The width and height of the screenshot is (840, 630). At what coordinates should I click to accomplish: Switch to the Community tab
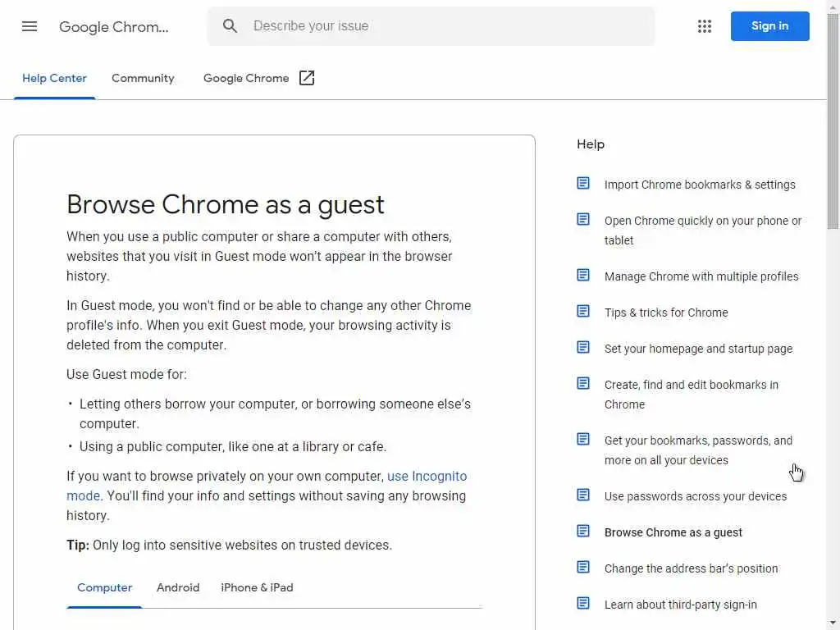pos(143,78)
